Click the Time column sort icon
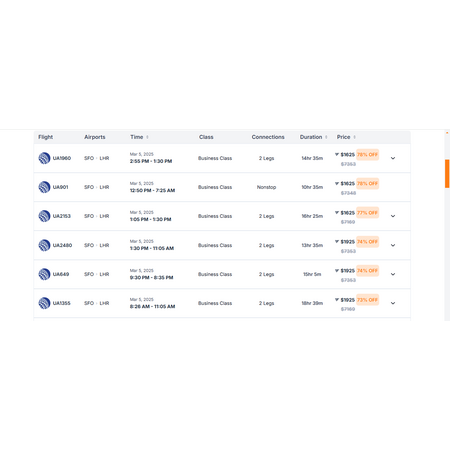Screen dimensions: 450x450 point(147,137)
